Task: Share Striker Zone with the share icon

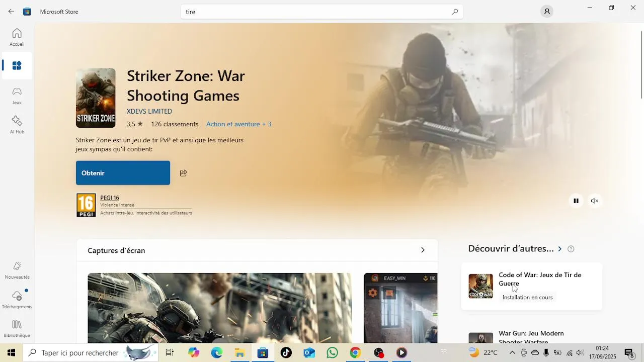Action: (184, 173)
